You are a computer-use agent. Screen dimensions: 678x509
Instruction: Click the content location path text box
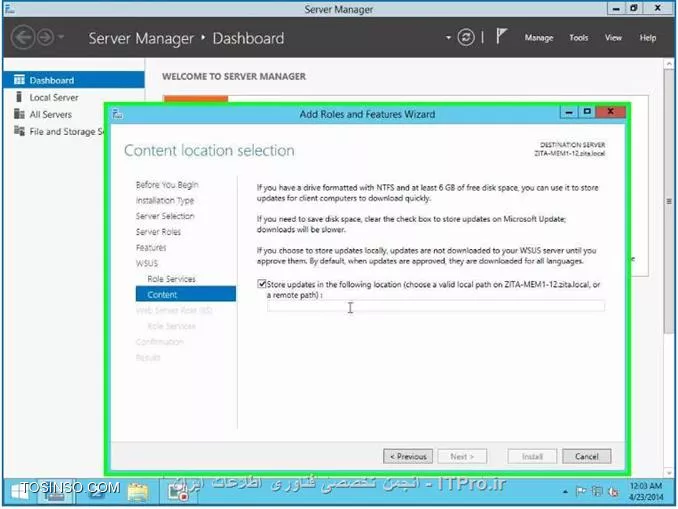click(x=436, y=306)
